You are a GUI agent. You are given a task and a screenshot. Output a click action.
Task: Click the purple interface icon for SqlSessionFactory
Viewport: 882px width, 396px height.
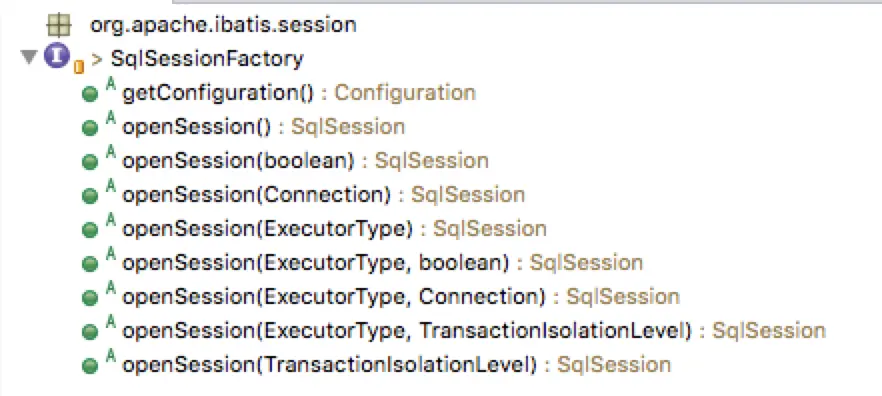57,57
